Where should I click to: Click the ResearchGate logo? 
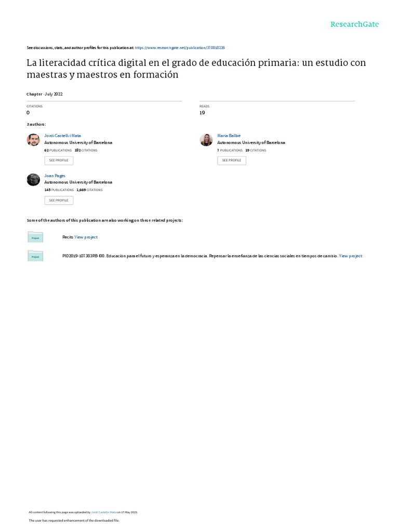pos(354,24)
